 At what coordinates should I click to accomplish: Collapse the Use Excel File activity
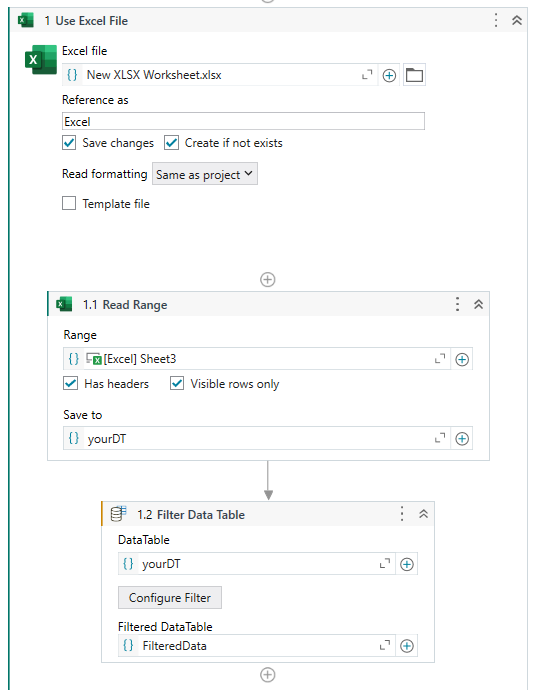[x=517, y=20]
